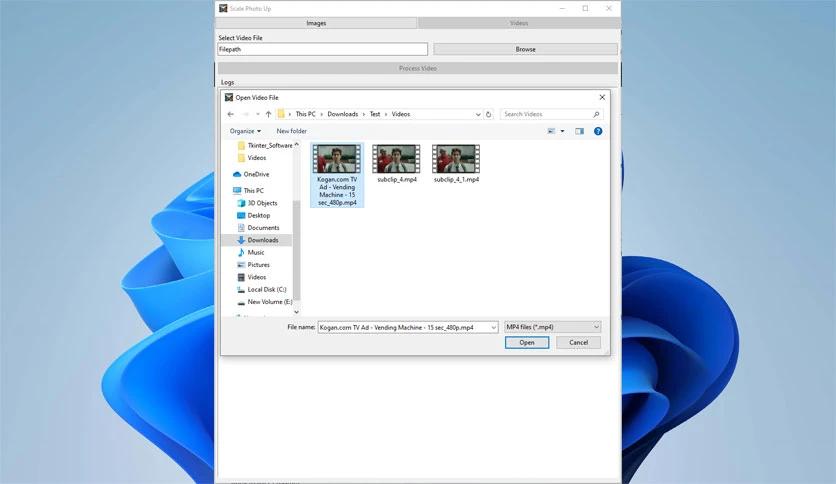Image resolution: width=836 pixels, height=484 pixels.
Task: Click the search magnifier icon
Action: click(596, 114)
